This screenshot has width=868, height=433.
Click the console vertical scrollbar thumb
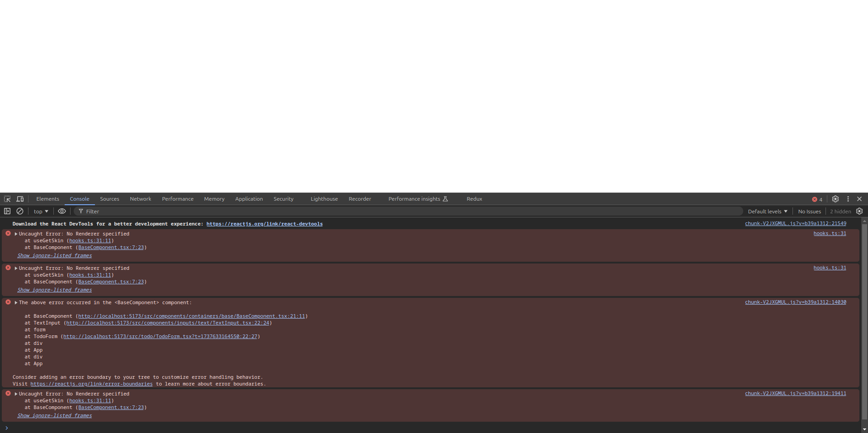pos(864,322)
